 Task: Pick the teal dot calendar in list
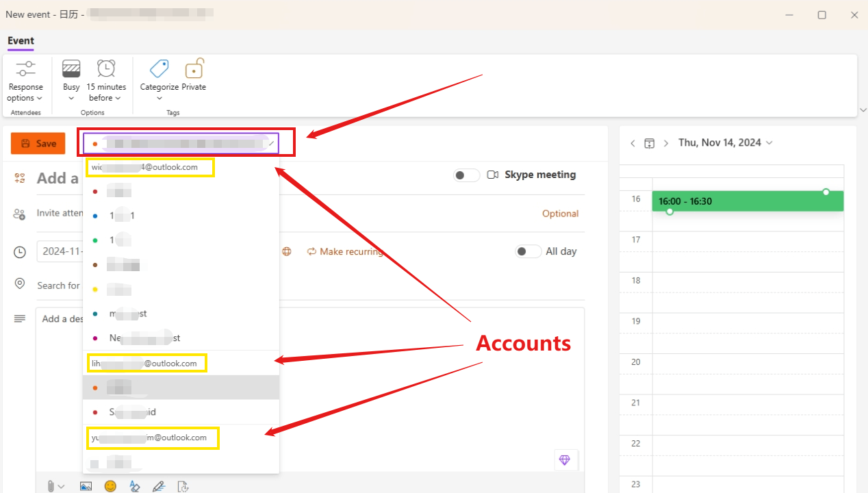pos(181,314)
